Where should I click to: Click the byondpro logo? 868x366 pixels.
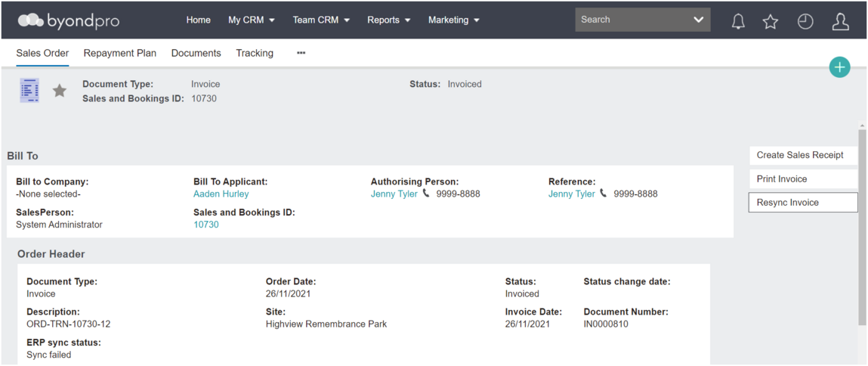[69, 20]
